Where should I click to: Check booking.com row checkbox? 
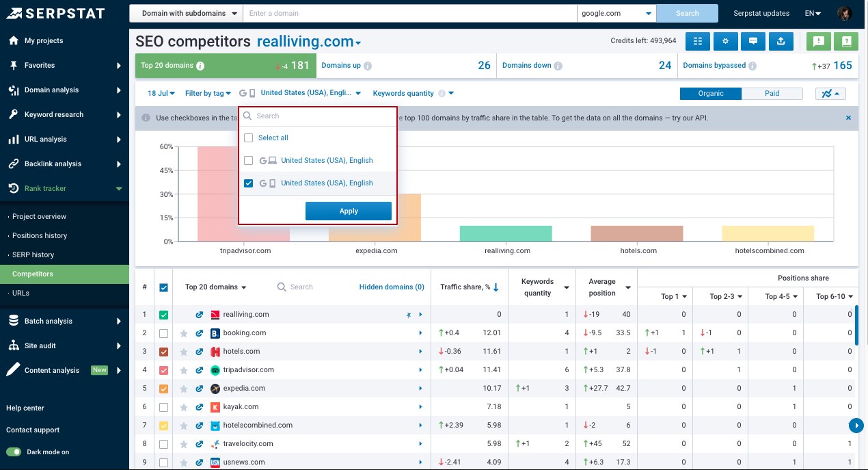163,333
